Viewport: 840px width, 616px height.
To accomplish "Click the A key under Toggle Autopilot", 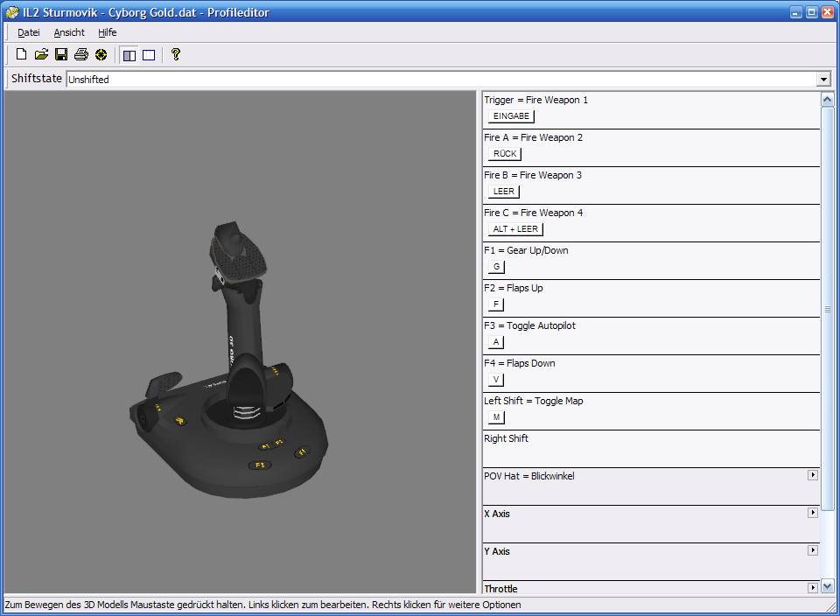I will [495, 342].
